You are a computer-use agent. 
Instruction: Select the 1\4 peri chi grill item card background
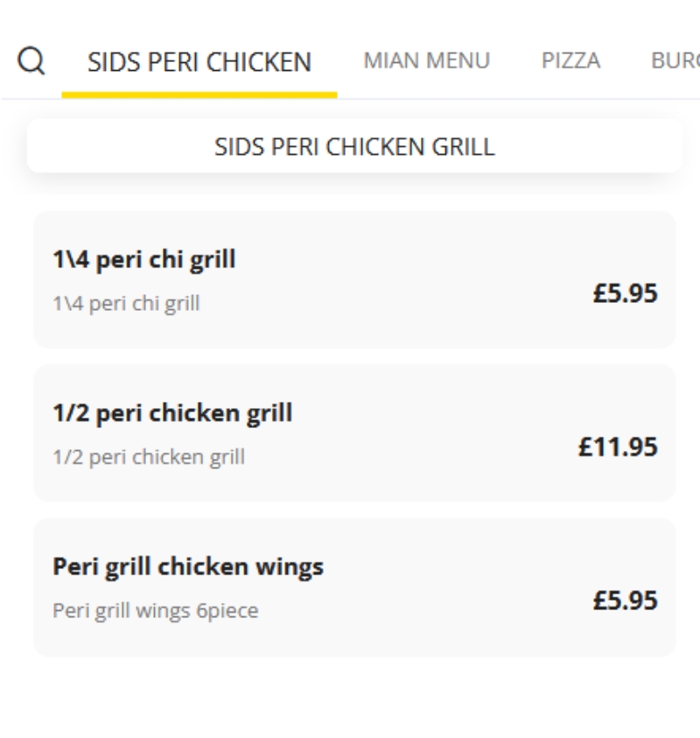coord(354,279)
